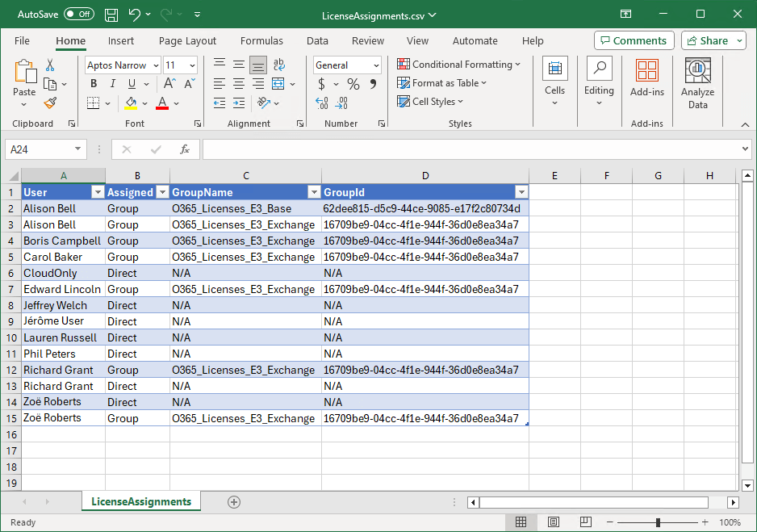757x532 pixels.
Task: Apply the red font color
Action: point(162,103)
